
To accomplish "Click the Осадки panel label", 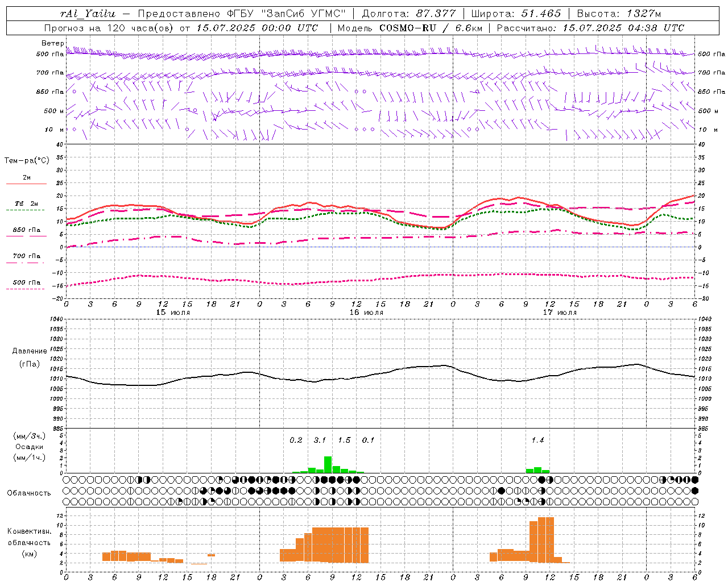I will (30, 447).
